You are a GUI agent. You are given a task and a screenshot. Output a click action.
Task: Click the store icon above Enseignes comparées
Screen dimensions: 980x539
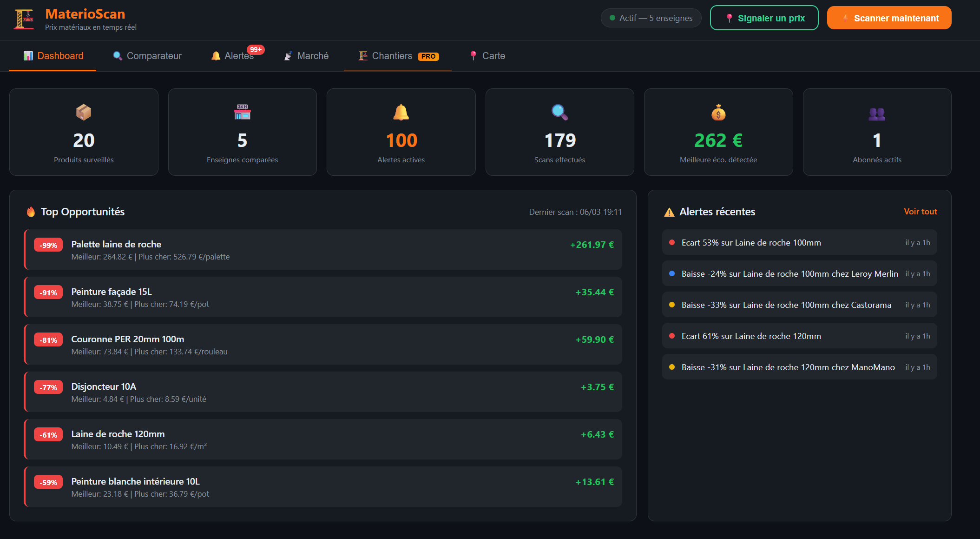(242, 112)
